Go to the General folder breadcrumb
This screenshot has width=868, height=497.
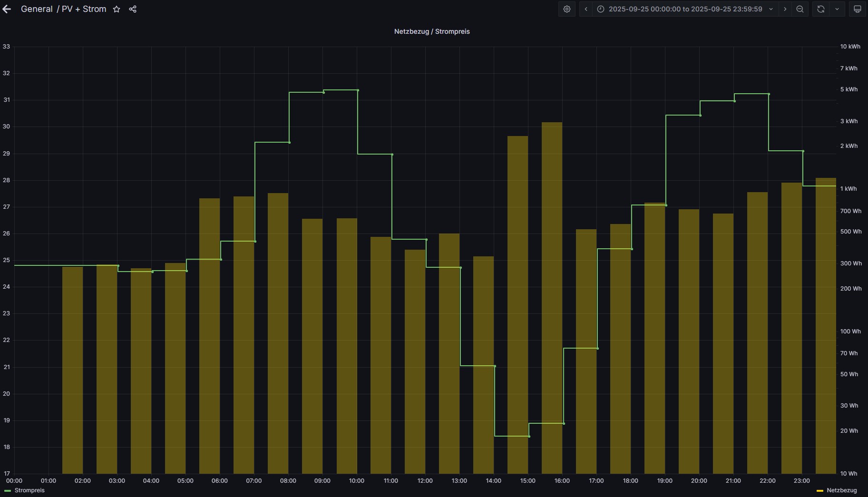(x=37, y=9)
